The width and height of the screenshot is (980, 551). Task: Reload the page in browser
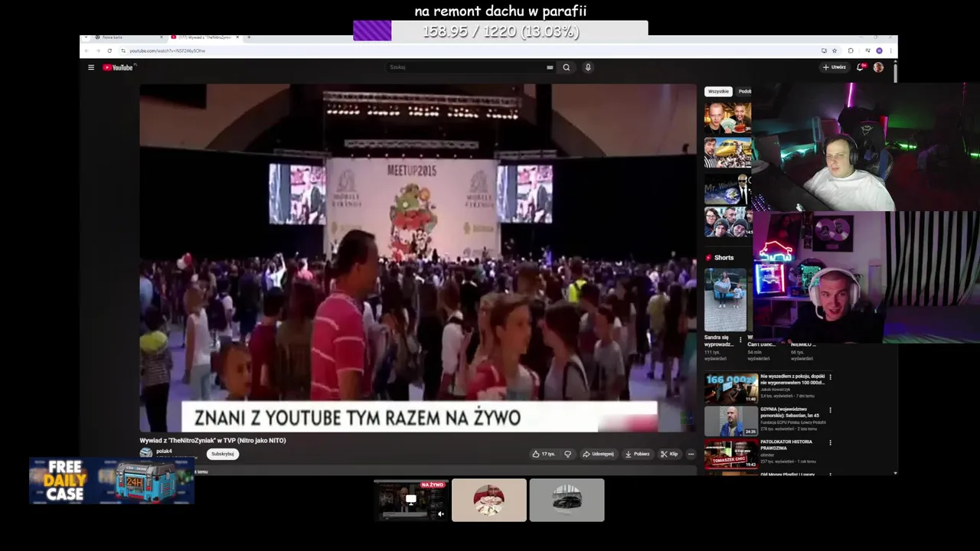tap(109, 51)
